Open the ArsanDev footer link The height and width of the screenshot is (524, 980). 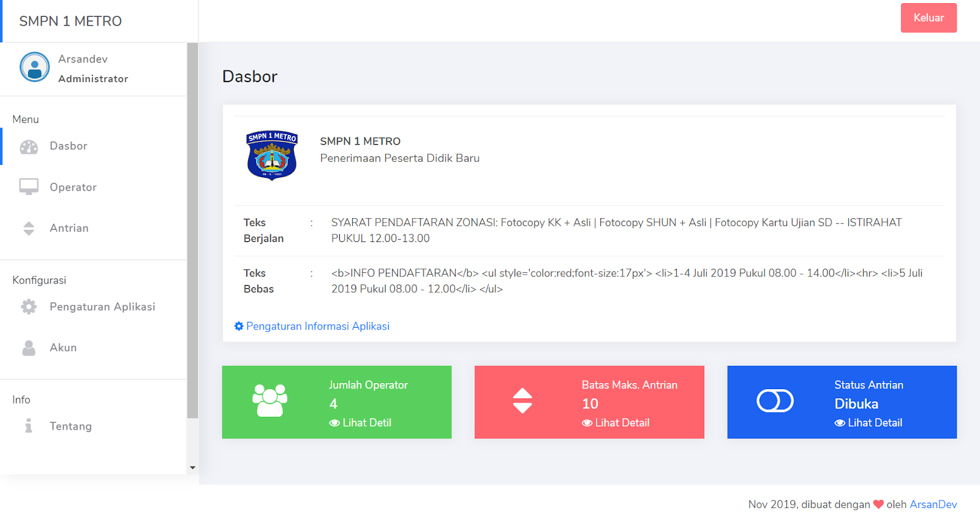point(933,504)
